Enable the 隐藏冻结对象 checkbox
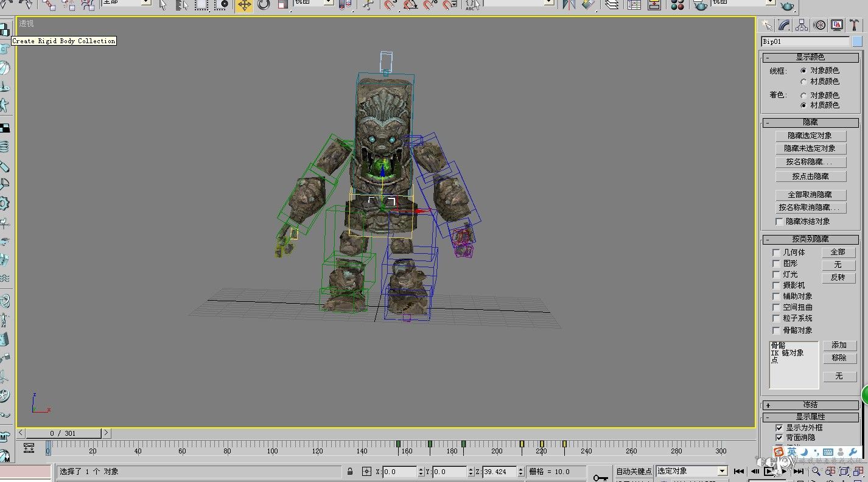The width and height of the screenshot is (868, 482). click(x=779, y=222)
